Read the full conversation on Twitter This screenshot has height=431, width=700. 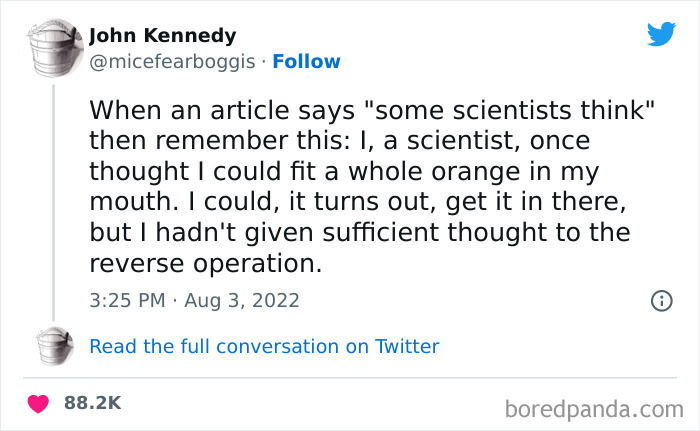[264, 347]
